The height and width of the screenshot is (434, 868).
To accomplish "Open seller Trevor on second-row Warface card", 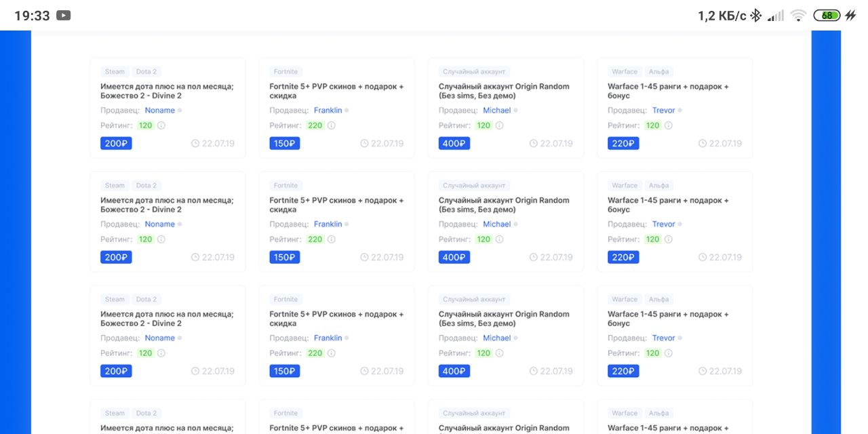I will pyautogui.click(x=664, y=224).
